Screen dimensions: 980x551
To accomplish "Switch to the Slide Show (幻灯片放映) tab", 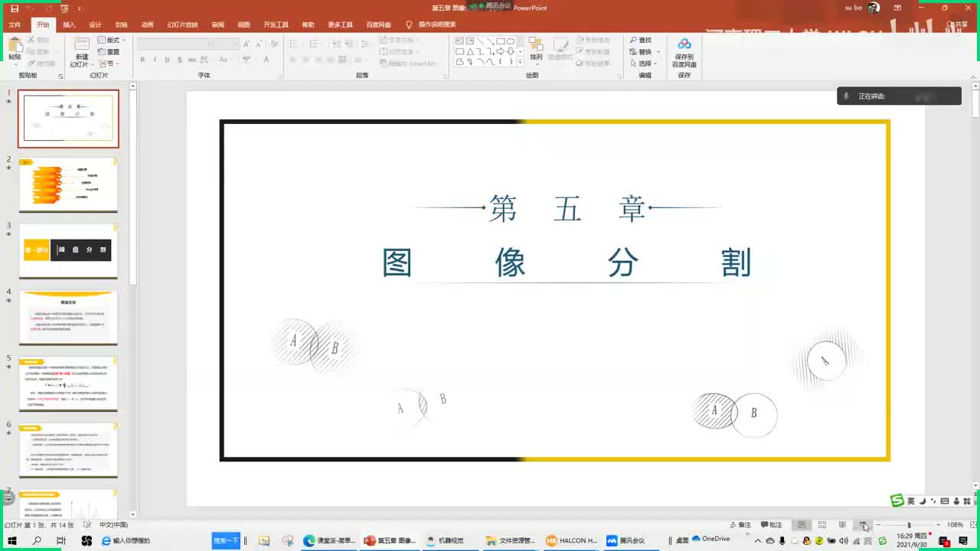I will pos(182,24).
